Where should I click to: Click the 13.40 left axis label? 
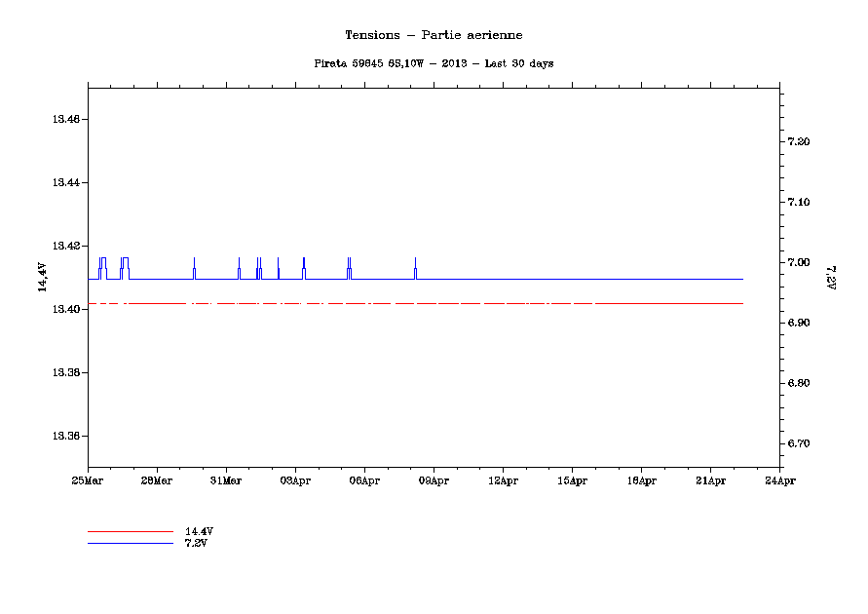click(65, 309)
